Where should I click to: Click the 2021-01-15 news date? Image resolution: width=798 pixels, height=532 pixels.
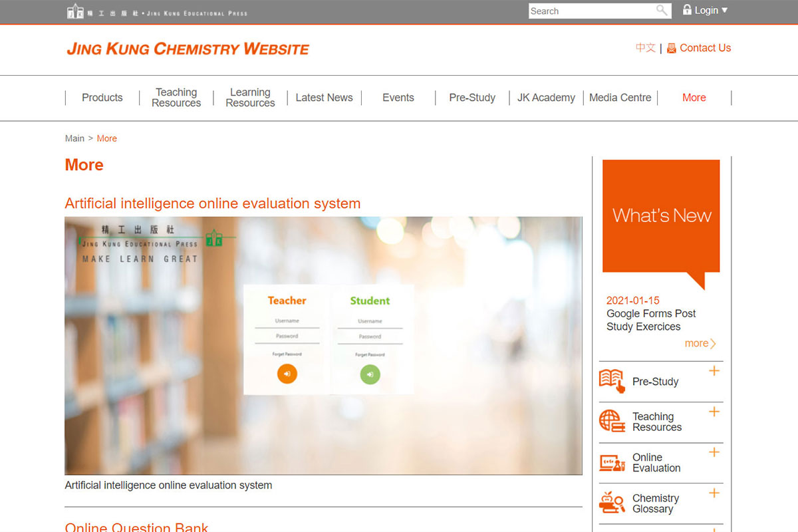[633, 301]
